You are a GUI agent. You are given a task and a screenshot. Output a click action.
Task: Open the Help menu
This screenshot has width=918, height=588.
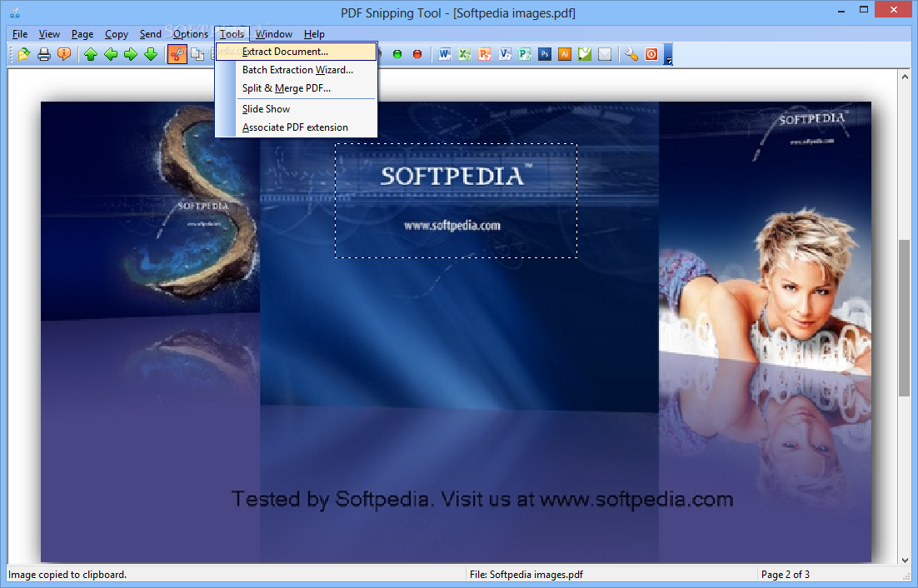point(314,34)
